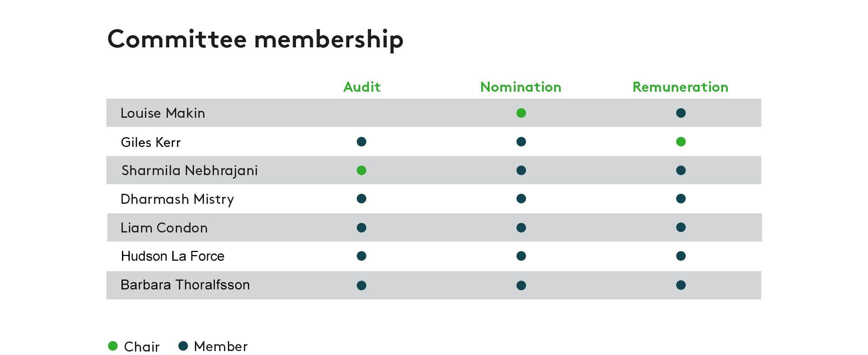Click the dark Member legend swatch

[x=183, y=346]
